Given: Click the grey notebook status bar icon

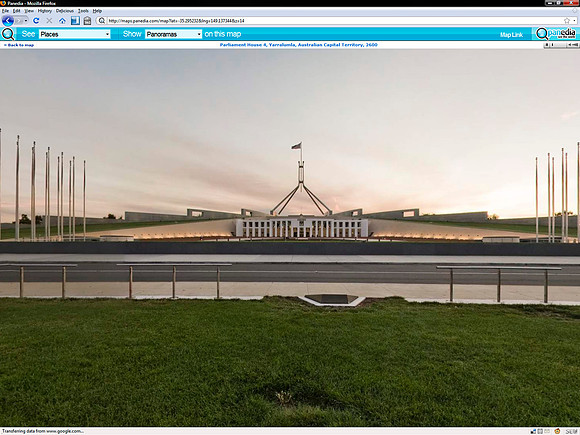Looking at the screenshot, I should (540, 431).
